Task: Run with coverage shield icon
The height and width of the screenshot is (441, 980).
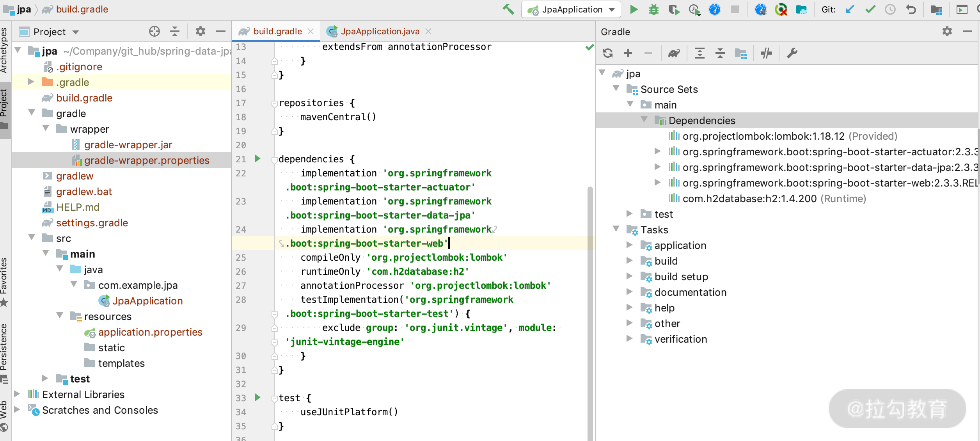Action: 674,9
